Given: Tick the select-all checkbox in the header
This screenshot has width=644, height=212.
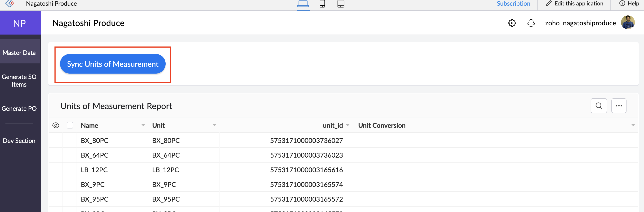Looking at the screenshot, I should point(70,125).
